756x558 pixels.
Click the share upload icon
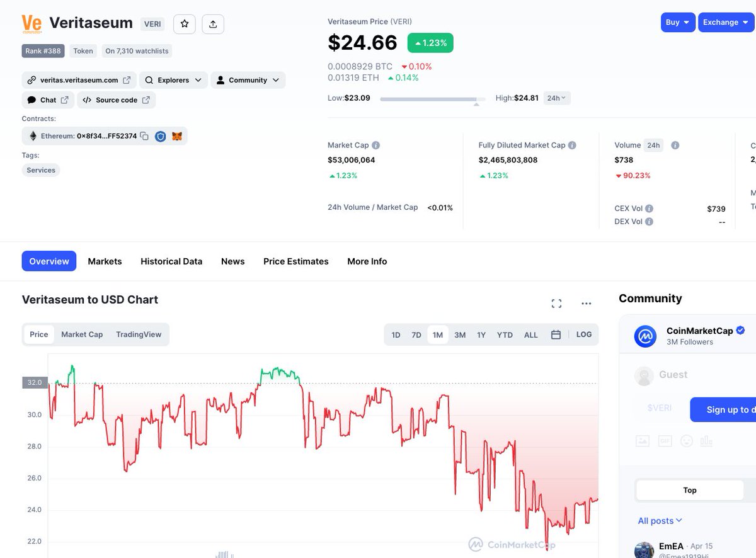pos(213,24)
